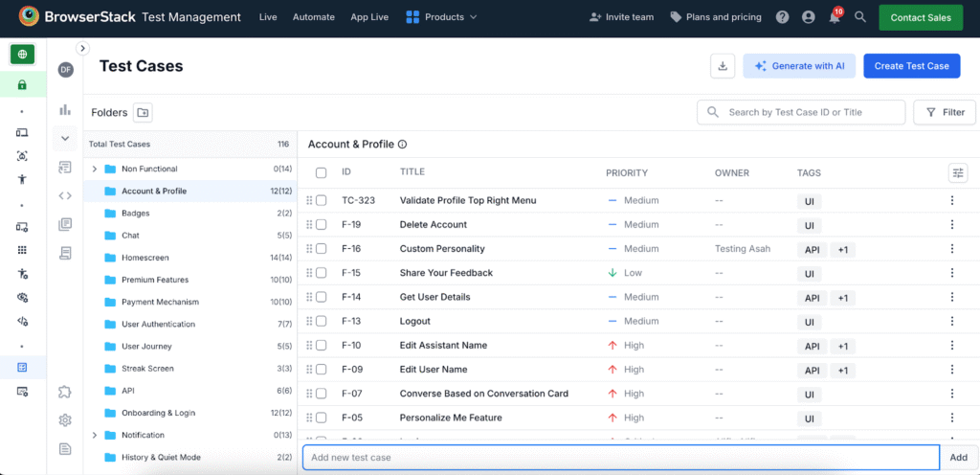The width and height of the screenshot is (980, 475).
Task: Click the search magnifier in top bar
Action: click(x=860, y=17)
